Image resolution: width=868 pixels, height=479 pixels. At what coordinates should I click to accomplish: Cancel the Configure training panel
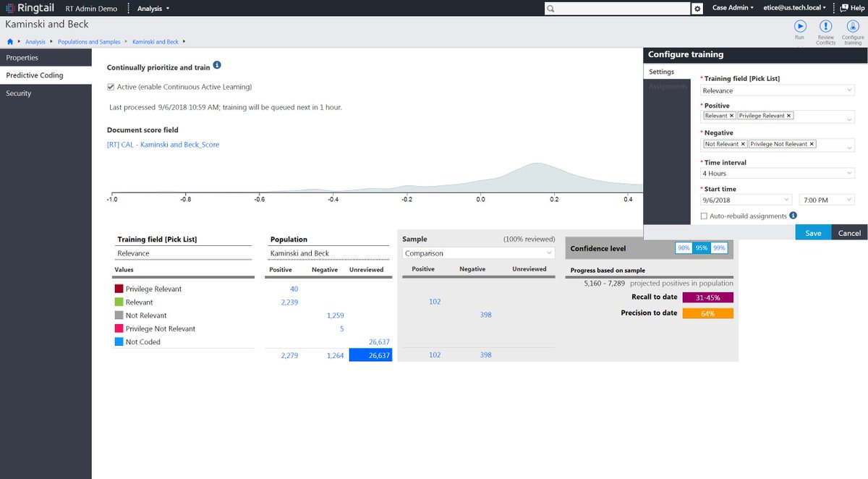tap(849, 233)
